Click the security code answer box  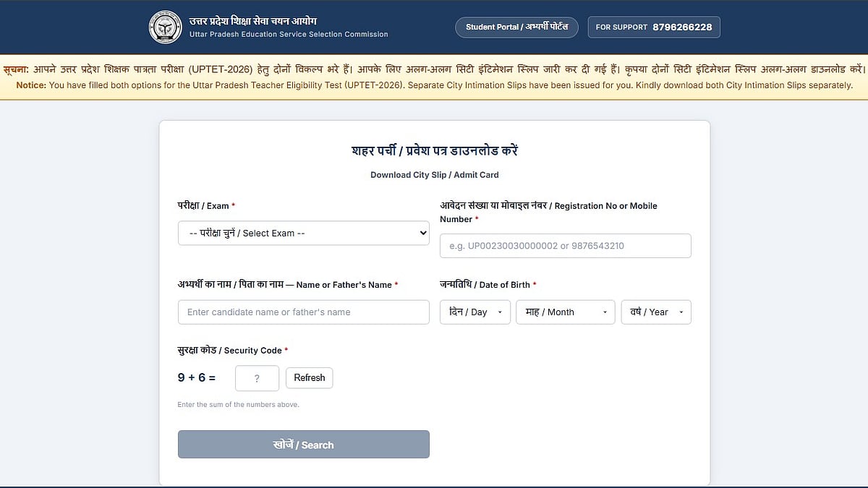click(257, 378)
